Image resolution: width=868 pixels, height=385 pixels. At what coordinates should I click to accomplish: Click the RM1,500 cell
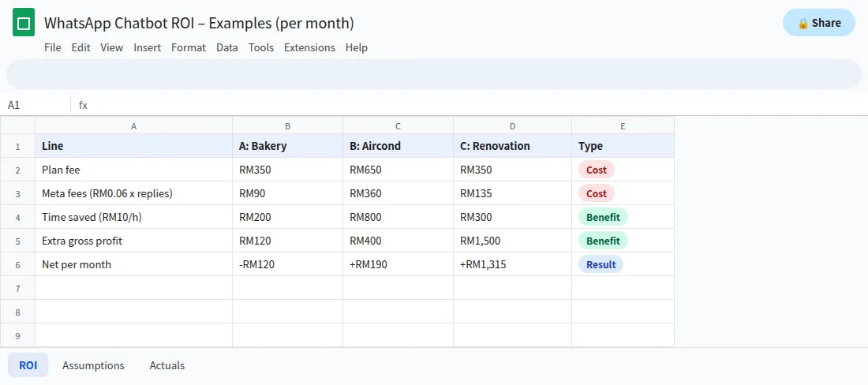point(513,241)
